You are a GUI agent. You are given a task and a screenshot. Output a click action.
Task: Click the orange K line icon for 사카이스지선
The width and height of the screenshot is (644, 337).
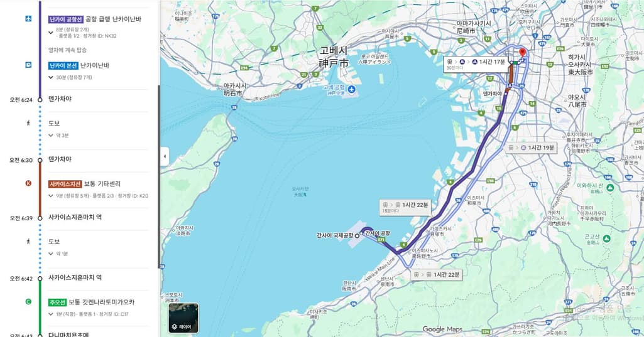tap(28, 183)
